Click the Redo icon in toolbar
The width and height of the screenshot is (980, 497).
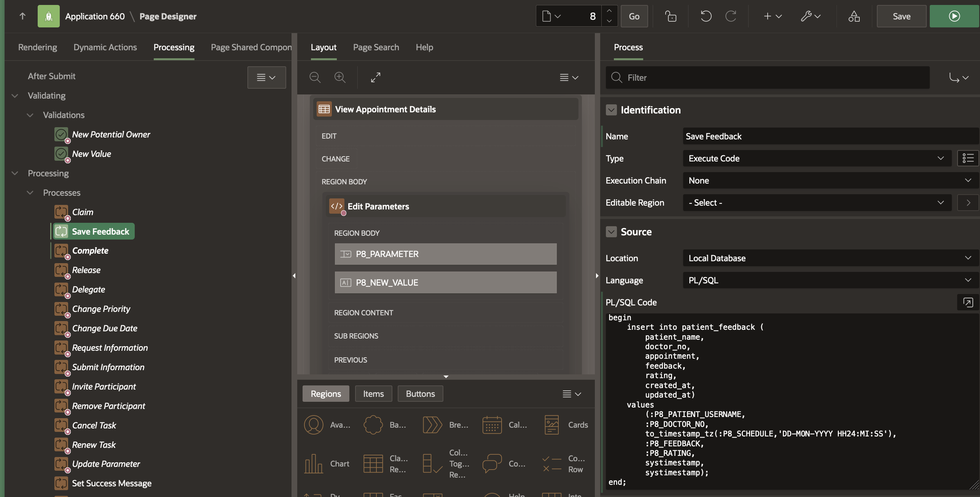click(730, 16)
